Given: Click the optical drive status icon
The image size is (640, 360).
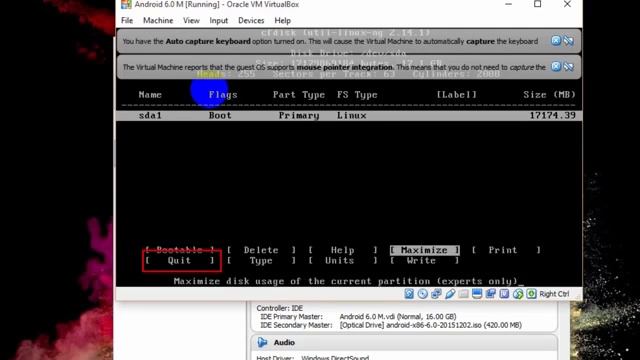Looking at the screenshot, I should click(x=422, y=294).
